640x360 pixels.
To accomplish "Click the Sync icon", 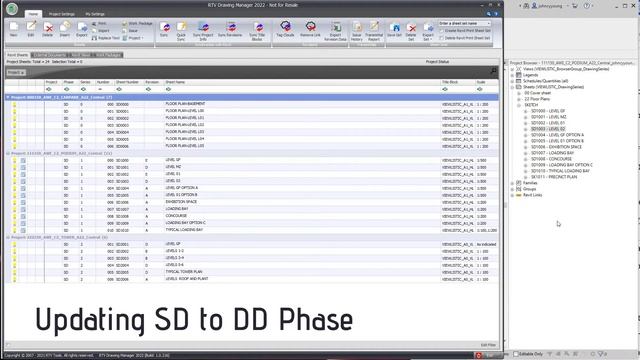I will [x=164, y=27].
